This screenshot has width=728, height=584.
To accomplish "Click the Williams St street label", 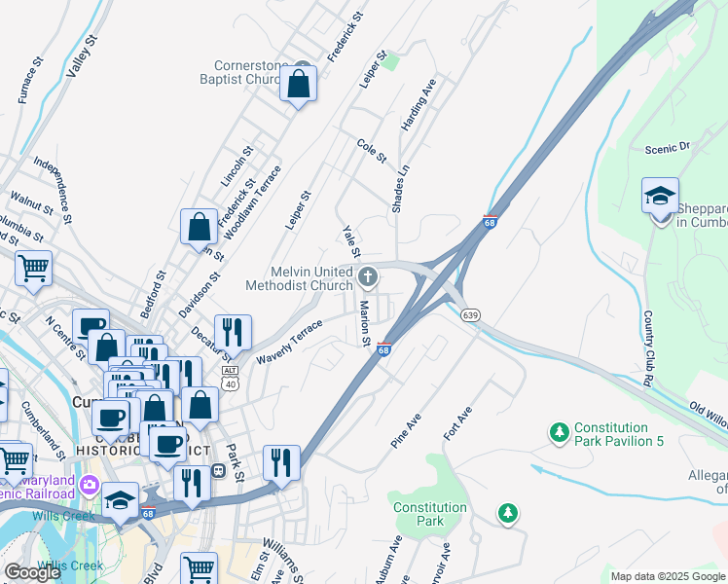I will 283,561.
